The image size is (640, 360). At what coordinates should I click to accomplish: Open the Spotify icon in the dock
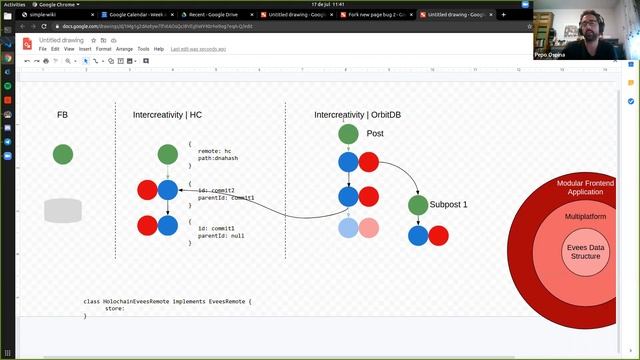tap(8, 86)
